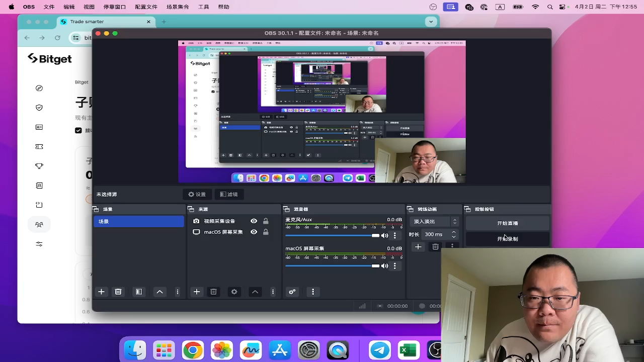
Task: Undock the 控制按钮 panel via its header icon
Action: pos(467,209)
